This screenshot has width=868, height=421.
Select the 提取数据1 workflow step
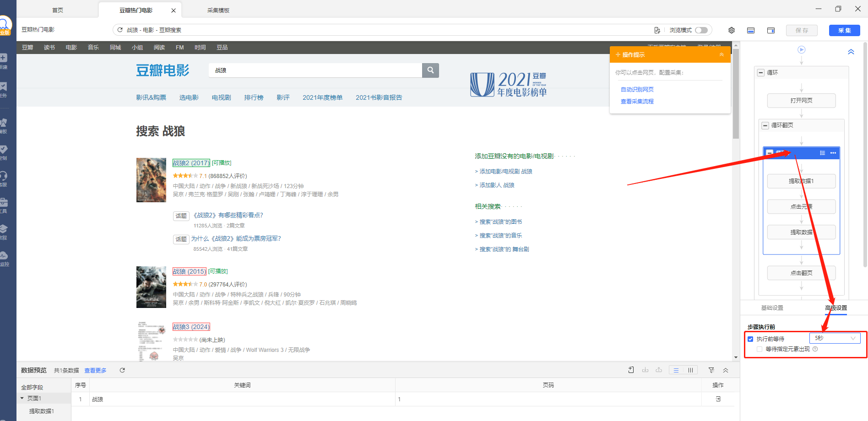click(x=801, y=181)
